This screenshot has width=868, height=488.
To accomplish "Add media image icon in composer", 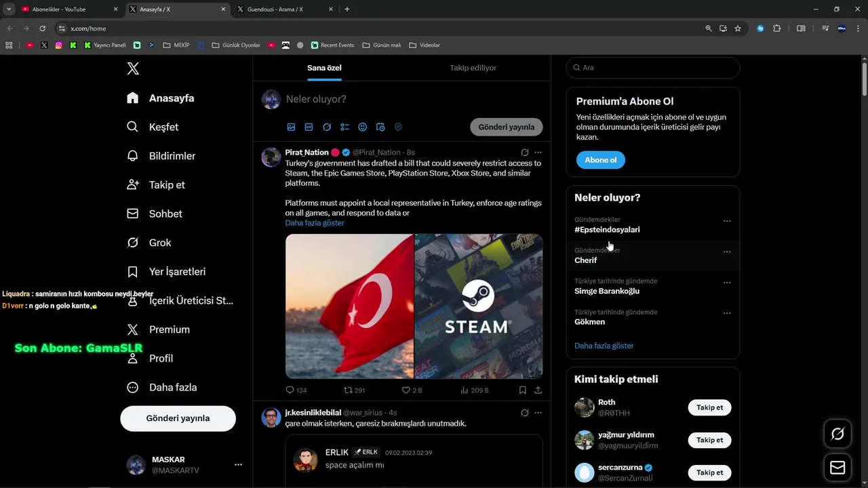I will tap(291, 127).
